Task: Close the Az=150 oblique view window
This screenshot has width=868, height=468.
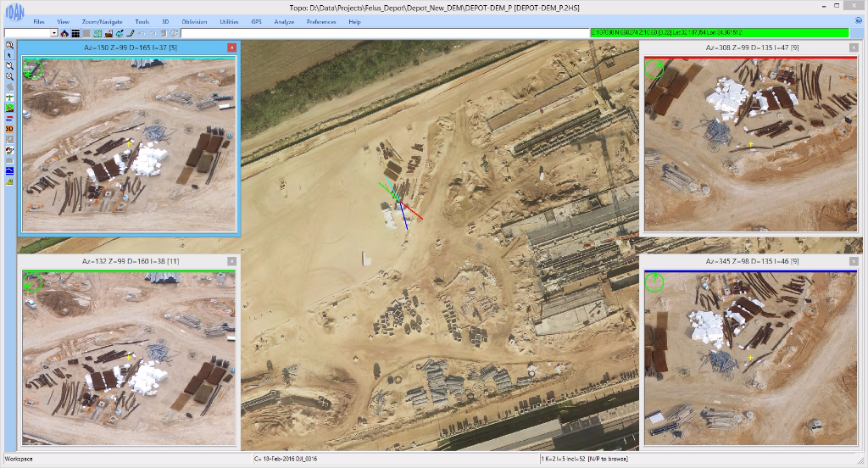Action: tap(231, 48)
